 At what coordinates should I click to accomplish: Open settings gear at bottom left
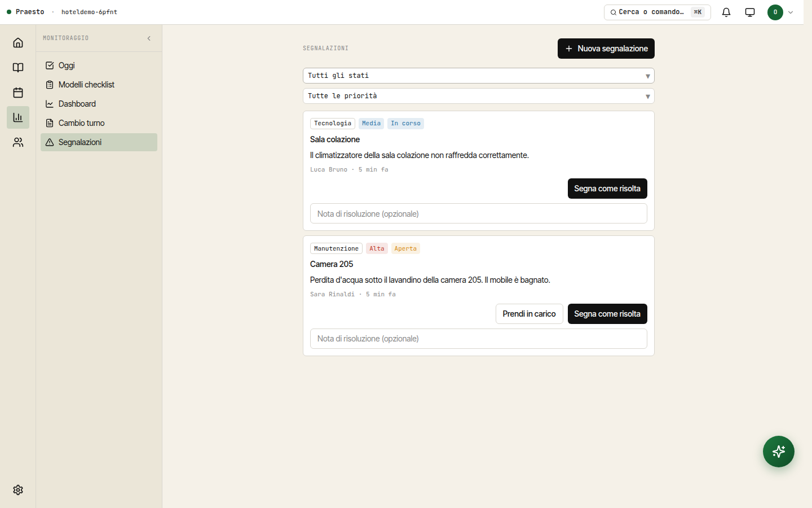coord(18,490)
